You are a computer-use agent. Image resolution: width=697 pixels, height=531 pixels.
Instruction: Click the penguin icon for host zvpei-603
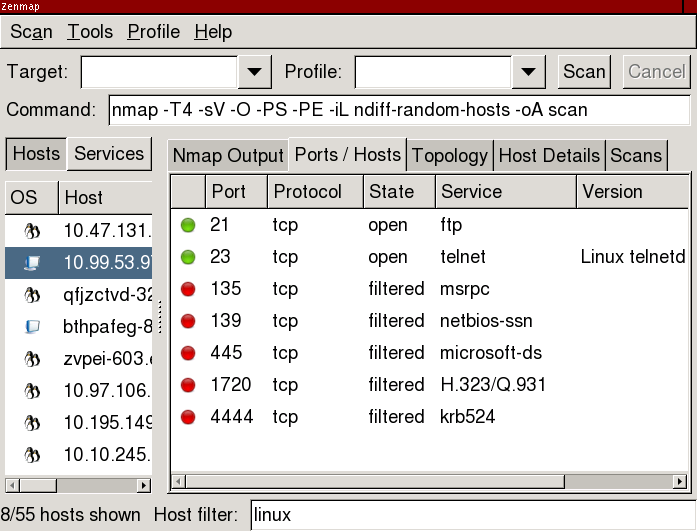click(32, 359)
